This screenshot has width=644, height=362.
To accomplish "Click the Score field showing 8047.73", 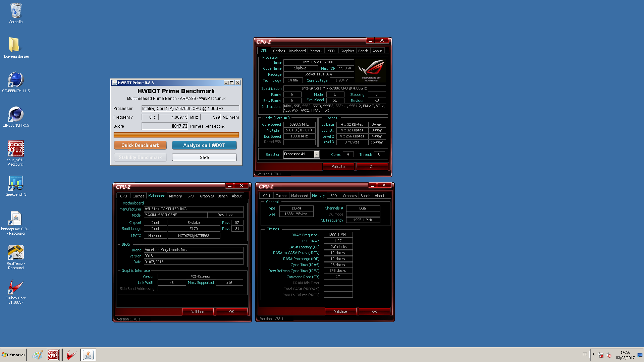I will pos(165,126).
